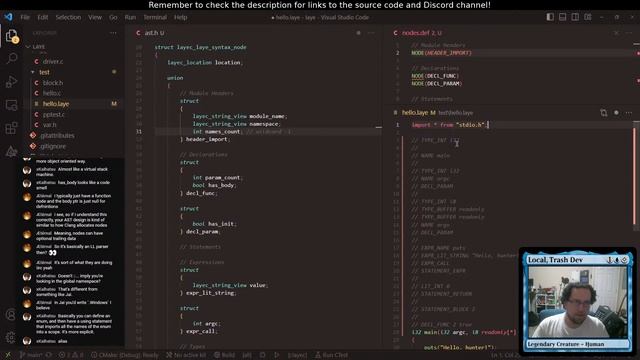Click No active kit status item

(186, 355)
